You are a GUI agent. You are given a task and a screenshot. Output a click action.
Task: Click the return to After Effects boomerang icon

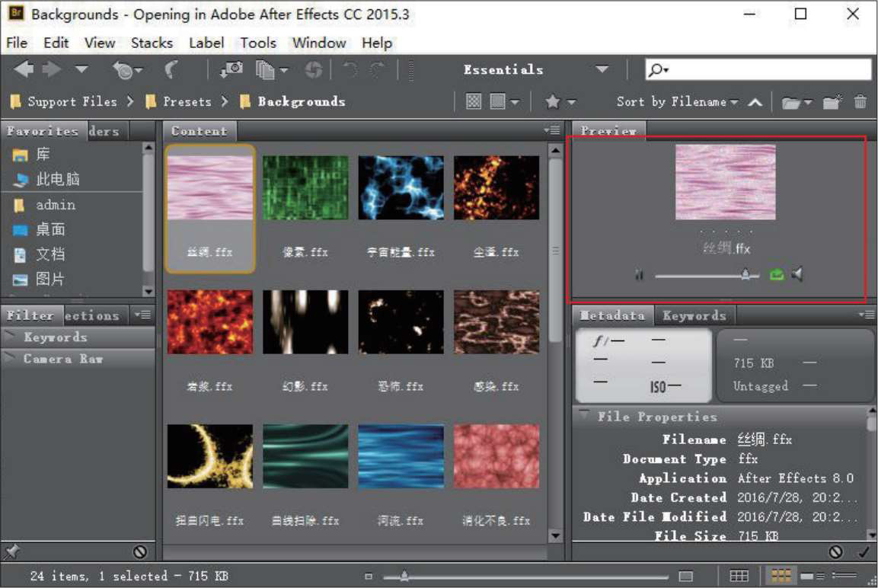(x=171, y=70)
